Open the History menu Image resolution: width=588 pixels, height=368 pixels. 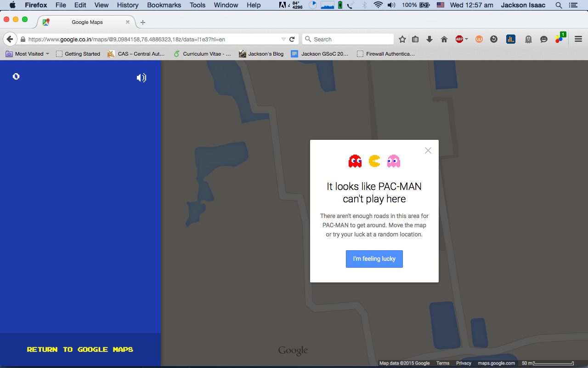click(x=127, y=5)
